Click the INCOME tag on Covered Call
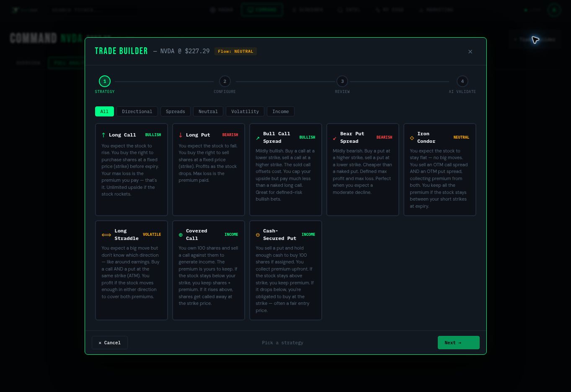Viewport: 571px width, 392px height. coord(231,235)
